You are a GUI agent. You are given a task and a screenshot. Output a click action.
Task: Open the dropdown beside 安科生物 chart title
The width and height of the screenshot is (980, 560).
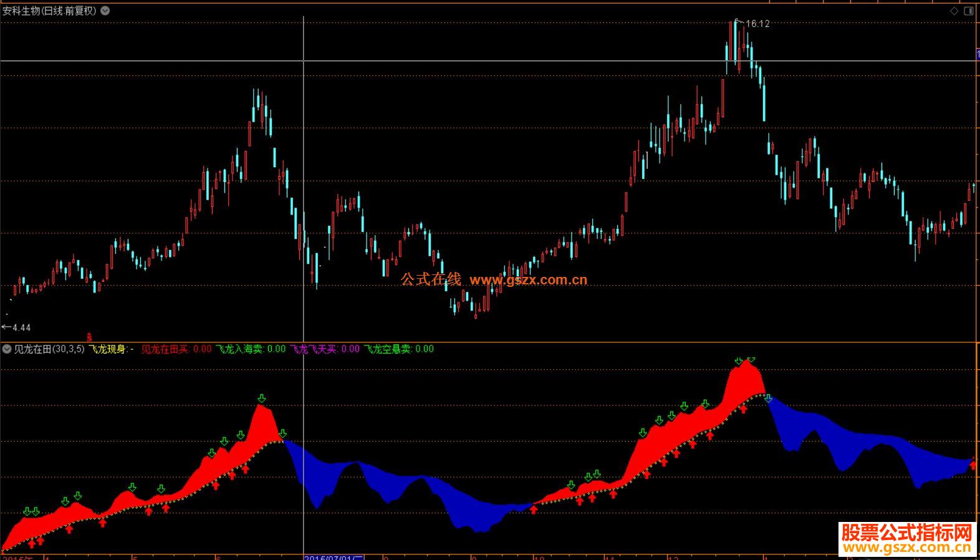pyautogui.click(x=105, y=11)
